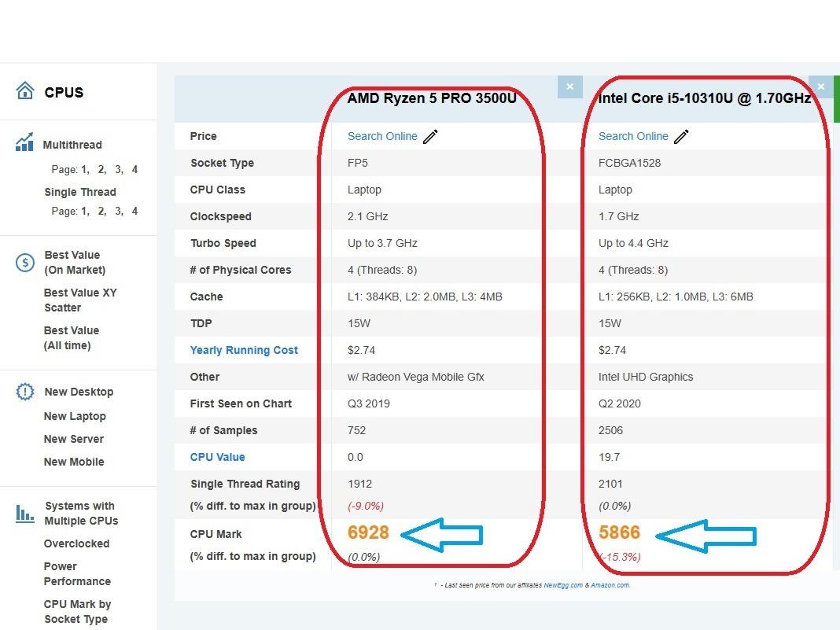Go to Multithread page 2
The width and height of the screenshot is (840, 630).
101,169
